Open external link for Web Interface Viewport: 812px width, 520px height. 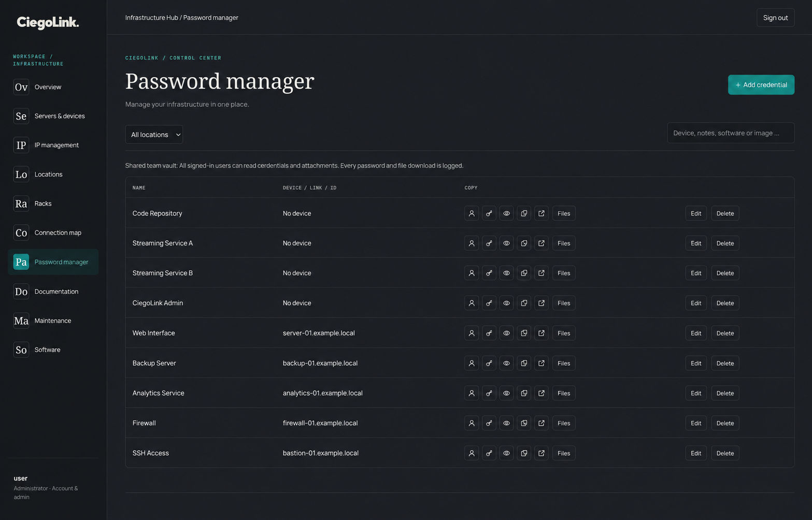pyautogui.click(x=542, y=333)
